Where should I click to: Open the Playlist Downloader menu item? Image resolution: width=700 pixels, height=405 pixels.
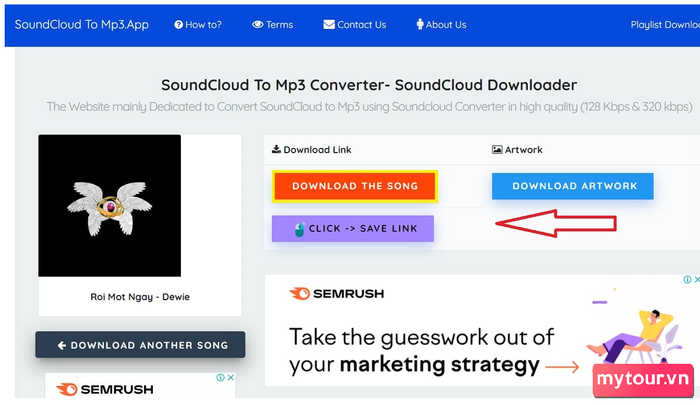[665, 25]
